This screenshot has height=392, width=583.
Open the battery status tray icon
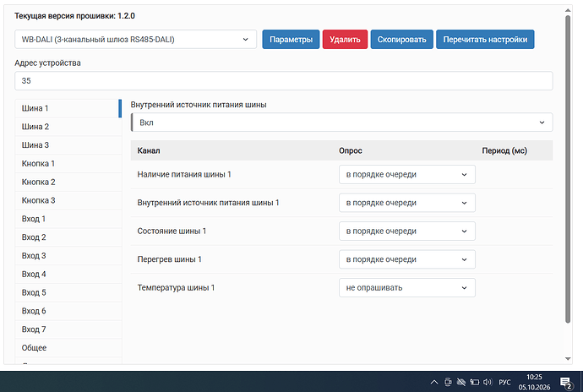pos(475,382)
